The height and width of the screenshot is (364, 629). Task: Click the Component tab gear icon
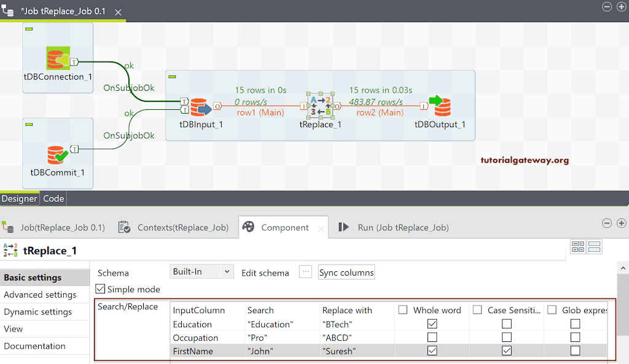248,227
